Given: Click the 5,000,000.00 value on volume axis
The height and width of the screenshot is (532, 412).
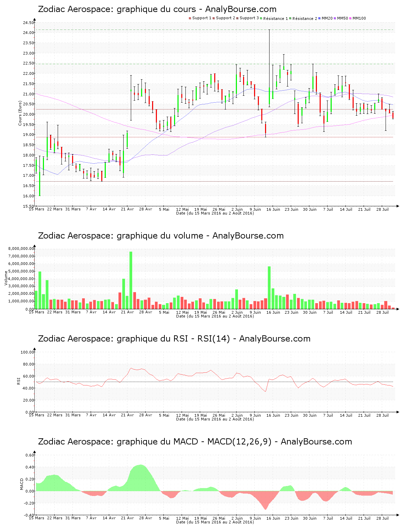Looking at the screenshot, I should 22,271.
